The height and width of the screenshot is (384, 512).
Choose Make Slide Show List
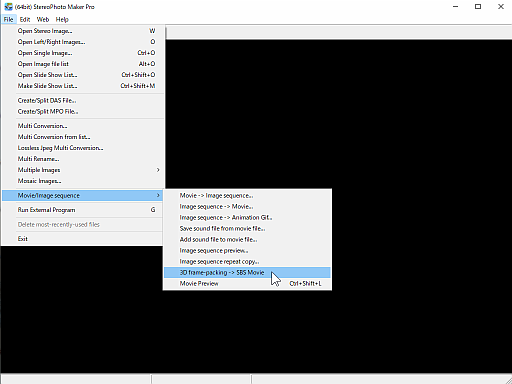[82, 86]
